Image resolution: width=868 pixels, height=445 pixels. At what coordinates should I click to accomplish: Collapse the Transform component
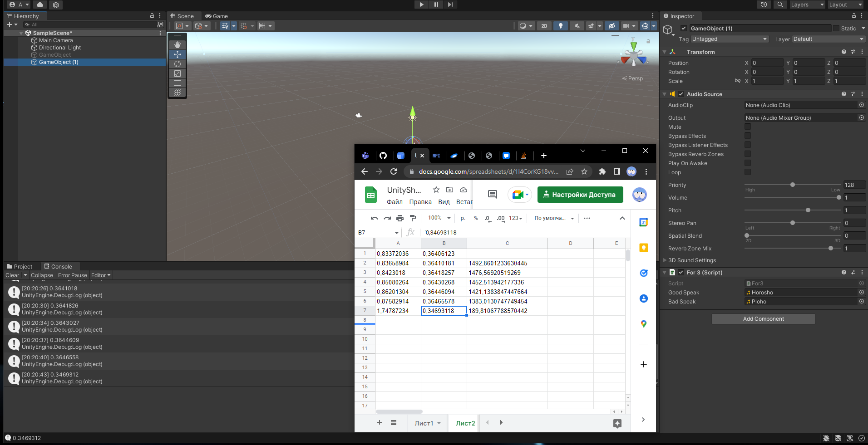664,52
